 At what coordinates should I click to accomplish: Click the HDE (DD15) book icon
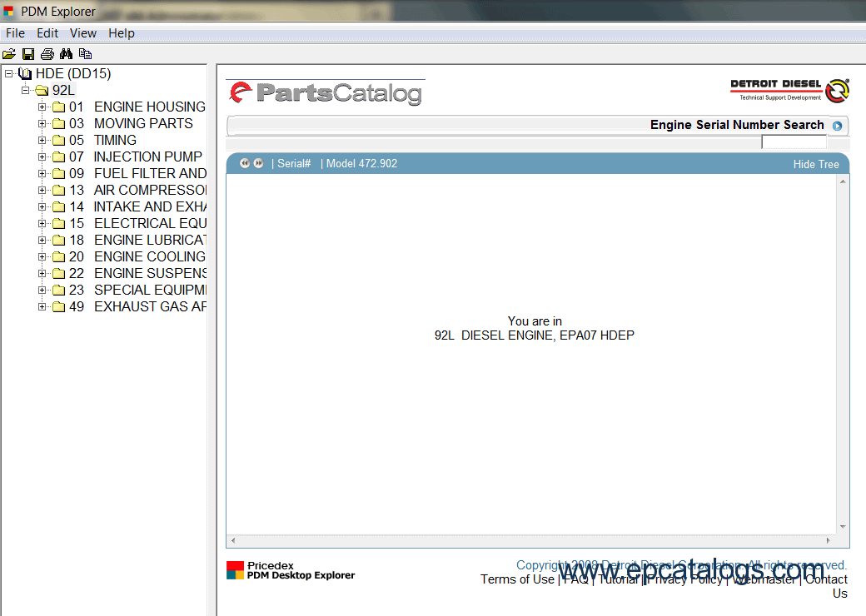point(25,73)
